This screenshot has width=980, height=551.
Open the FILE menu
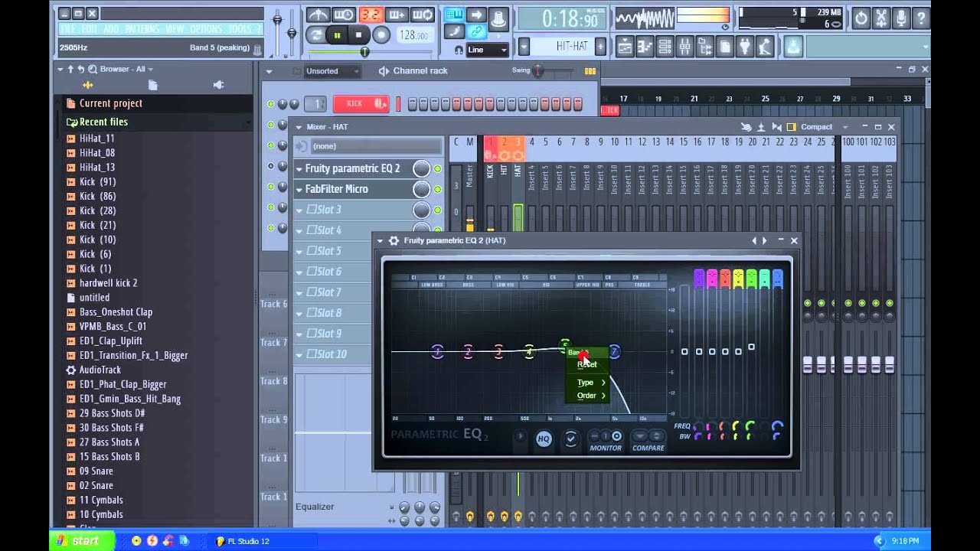(x=68, y=29)
